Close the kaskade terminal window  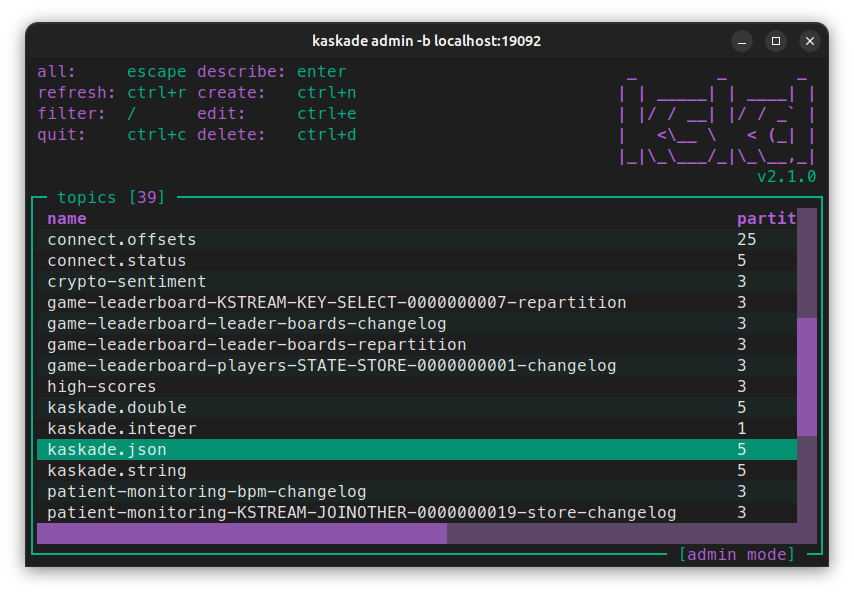810,41
